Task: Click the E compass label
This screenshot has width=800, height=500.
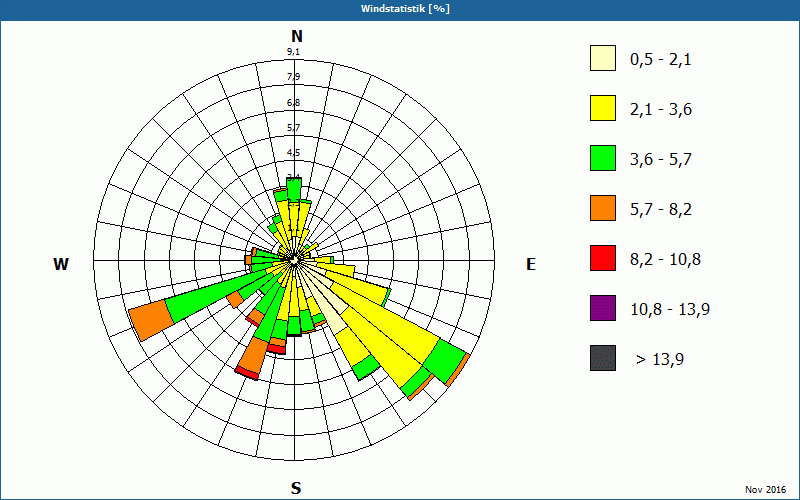Action: [x=531, y=264]
